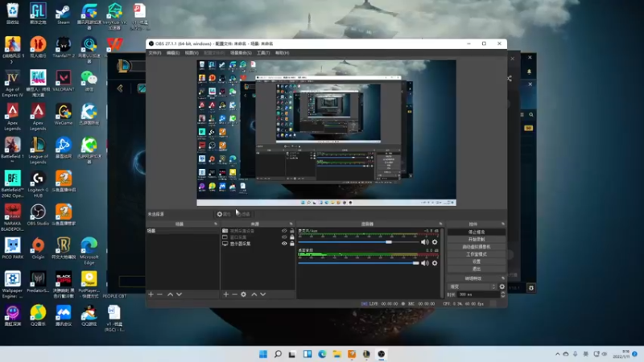
Task: Click back arrow in League client window
Action: click(120, 88)
